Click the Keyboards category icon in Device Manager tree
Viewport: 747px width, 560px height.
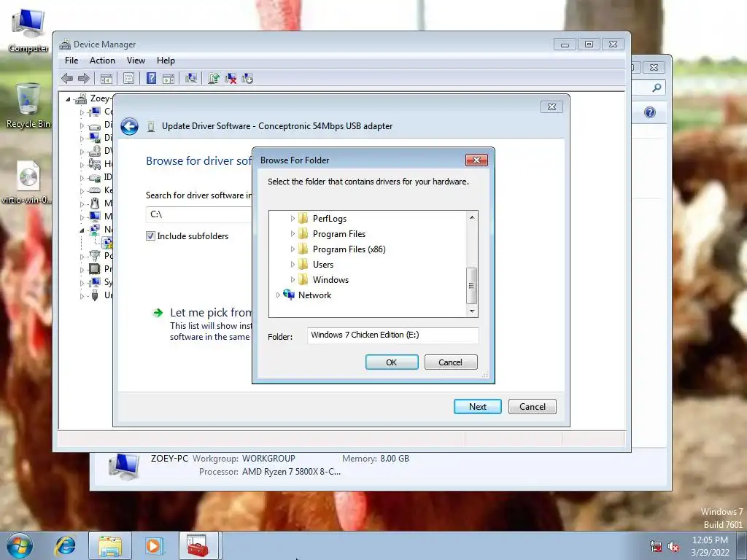95,190
